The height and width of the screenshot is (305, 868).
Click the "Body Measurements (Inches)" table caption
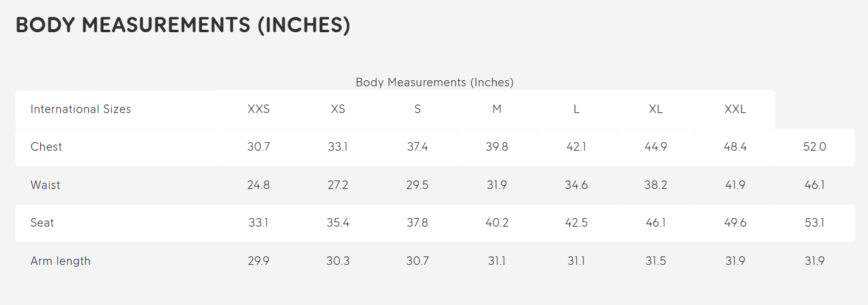click(435, 82)
